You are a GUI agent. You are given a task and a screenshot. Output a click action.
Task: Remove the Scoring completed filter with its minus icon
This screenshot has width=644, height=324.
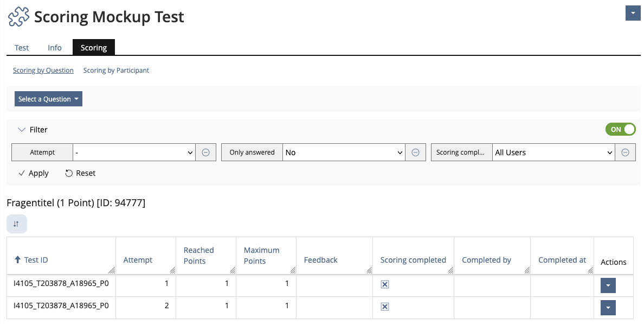tap(625, 152)
